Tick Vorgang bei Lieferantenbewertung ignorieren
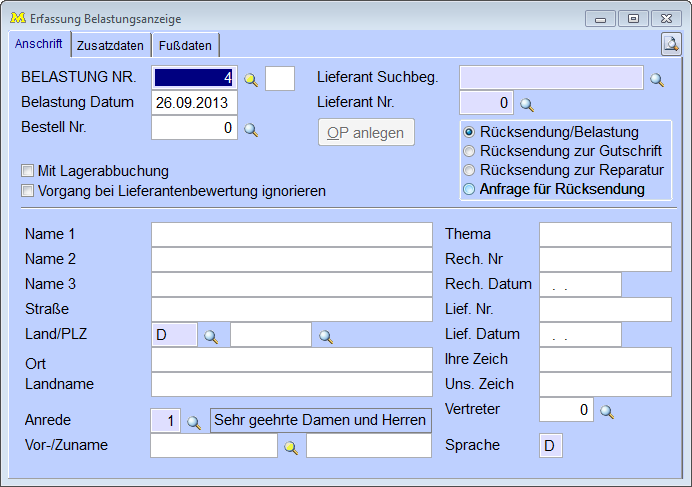 (29, 190)
